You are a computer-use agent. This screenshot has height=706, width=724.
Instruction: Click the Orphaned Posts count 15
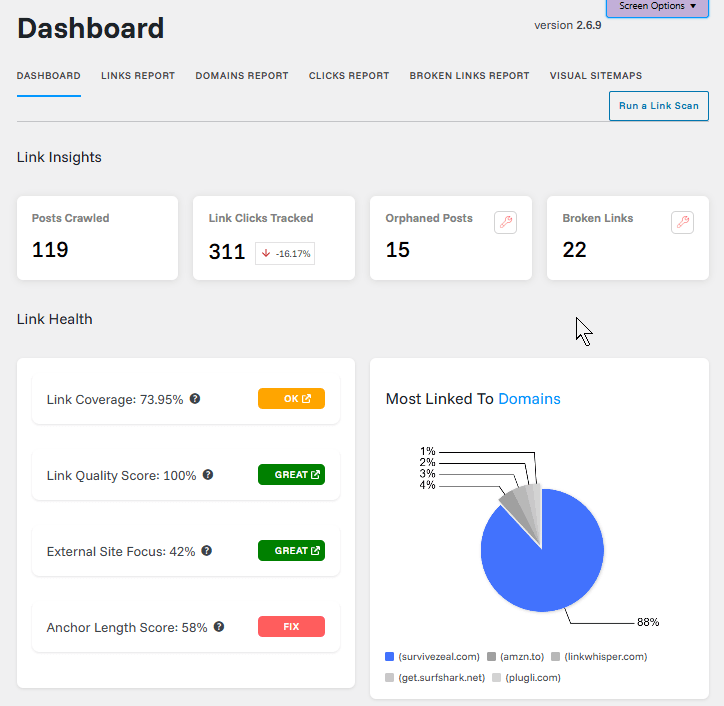tap(398, 250)
